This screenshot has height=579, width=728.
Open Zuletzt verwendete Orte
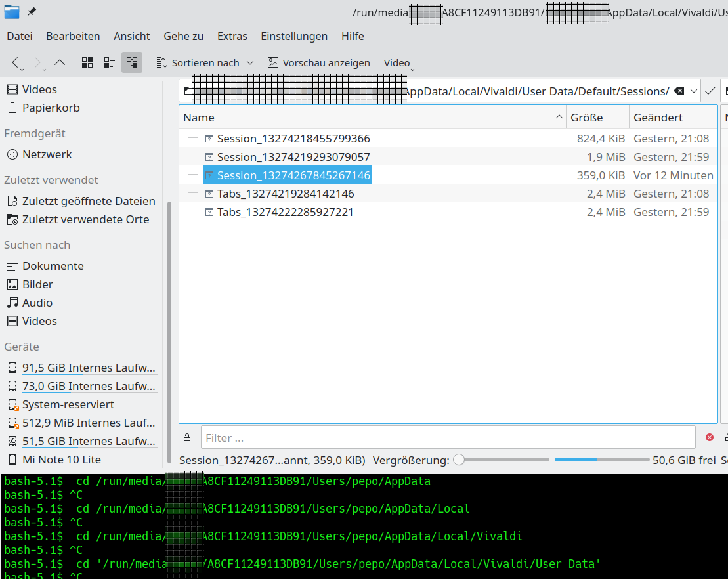[x=79, y=219]
